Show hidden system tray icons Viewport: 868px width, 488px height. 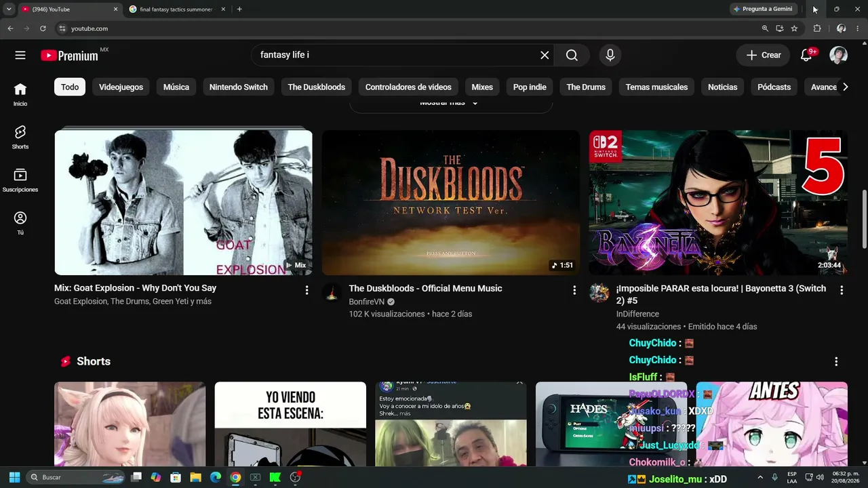(x=759, y=477)
